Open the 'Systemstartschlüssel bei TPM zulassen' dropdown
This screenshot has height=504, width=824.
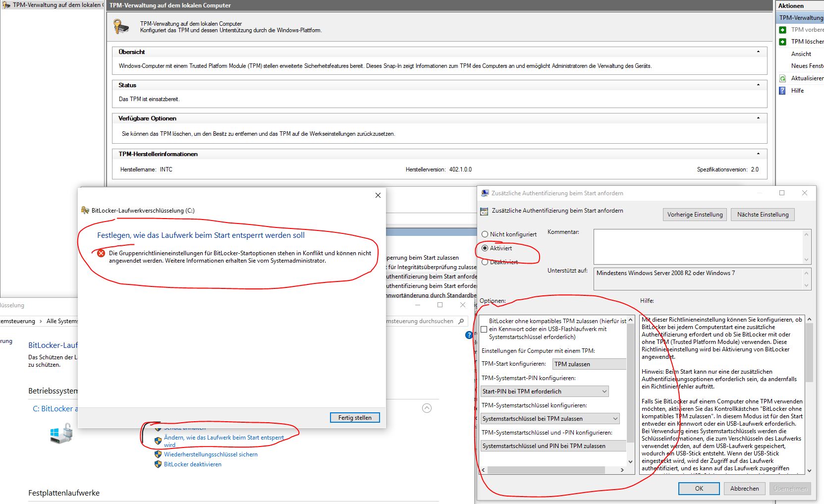click(550, 419)
